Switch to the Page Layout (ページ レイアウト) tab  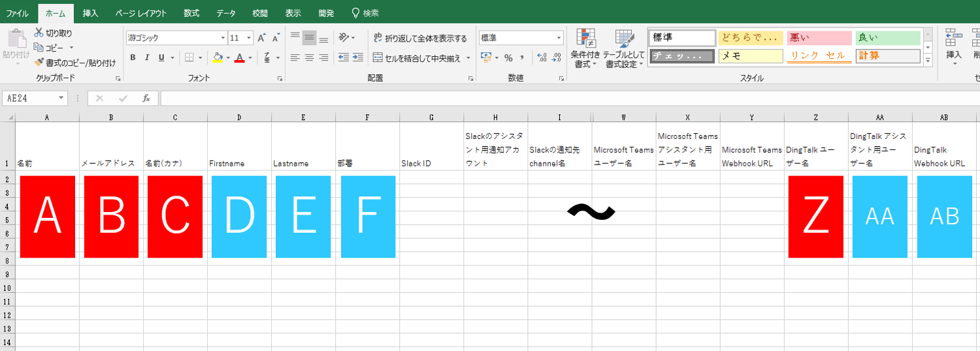[x=140, y=13]
